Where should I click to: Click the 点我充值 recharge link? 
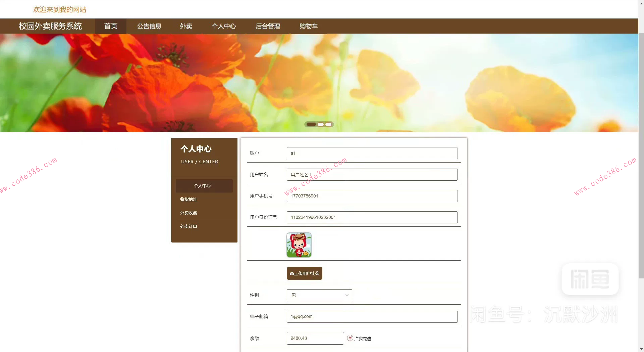coord(363,339)
